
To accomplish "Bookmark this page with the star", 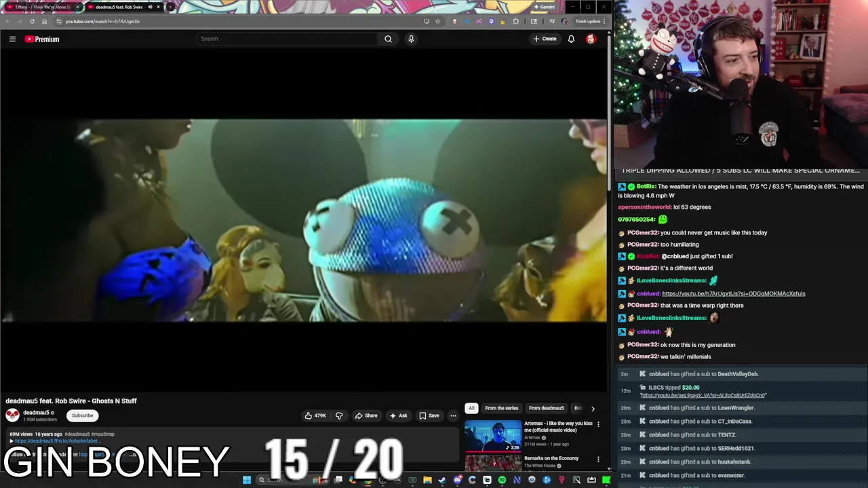I will click(437, 21).
